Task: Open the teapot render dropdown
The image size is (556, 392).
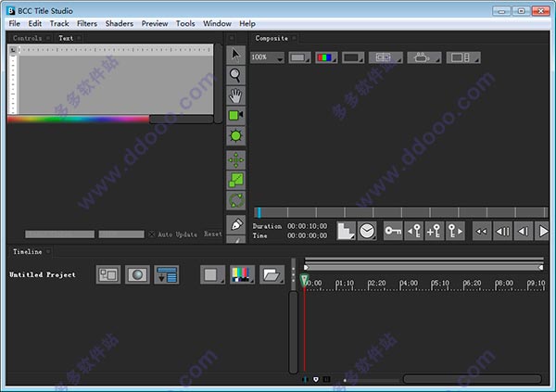Action: [424, 57]
